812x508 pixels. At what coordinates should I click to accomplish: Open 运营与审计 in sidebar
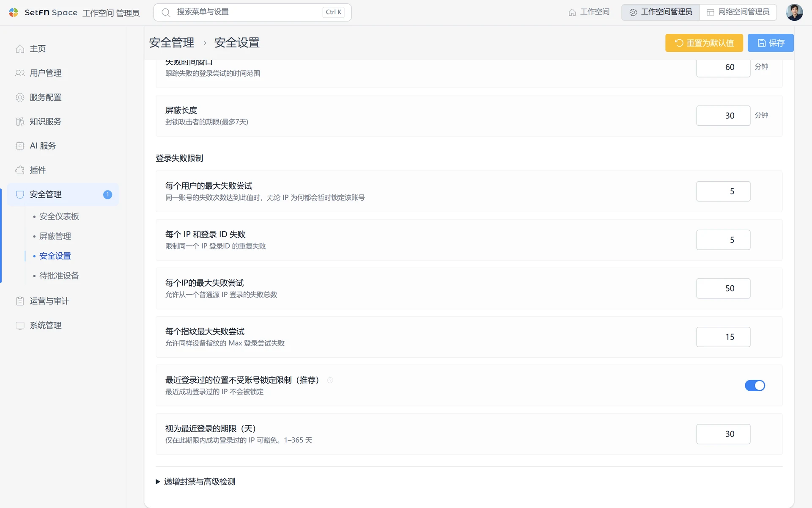pos(63,301)
